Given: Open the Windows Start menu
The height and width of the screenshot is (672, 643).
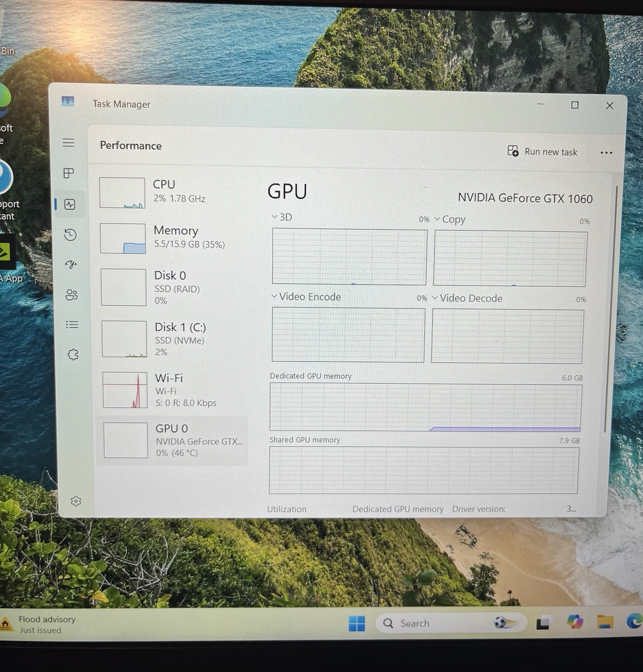Looking at the screenshot, I should (357, 623).
